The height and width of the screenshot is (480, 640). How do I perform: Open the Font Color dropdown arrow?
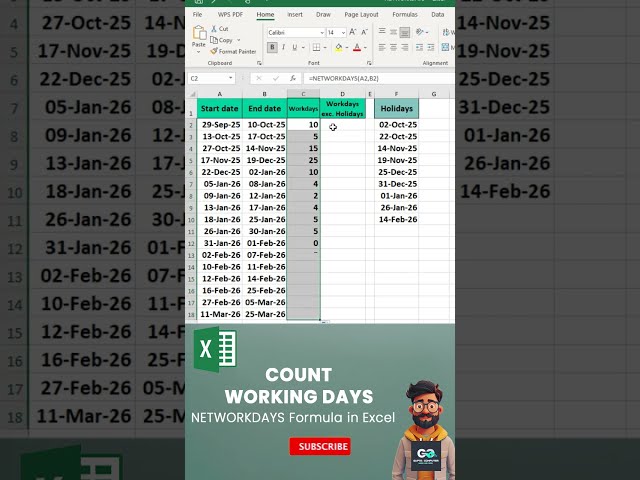(366, 48)
